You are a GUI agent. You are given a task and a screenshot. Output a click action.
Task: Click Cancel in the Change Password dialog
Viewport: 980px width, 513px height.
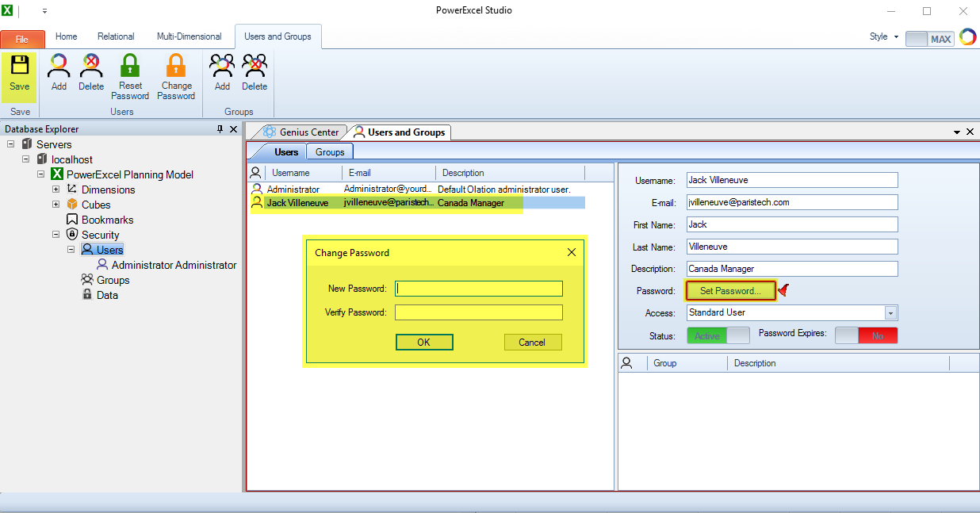tap(533, 342)
